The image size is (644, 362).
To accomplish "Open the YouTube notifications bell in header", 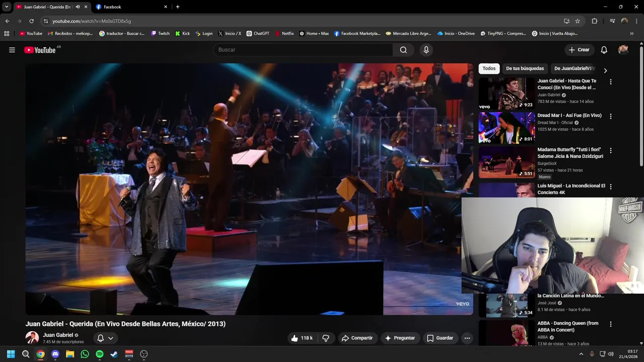I will [604, 50].
